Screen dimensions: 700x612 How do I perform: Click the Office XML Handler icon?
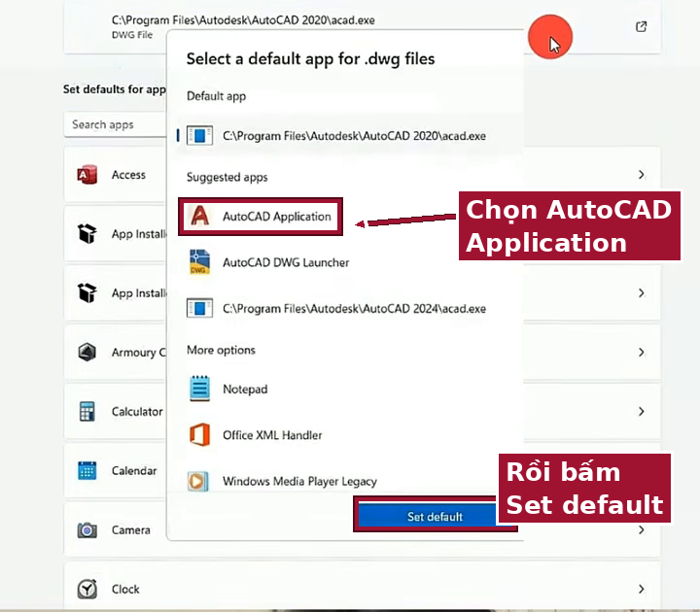[x=199, y=434]
